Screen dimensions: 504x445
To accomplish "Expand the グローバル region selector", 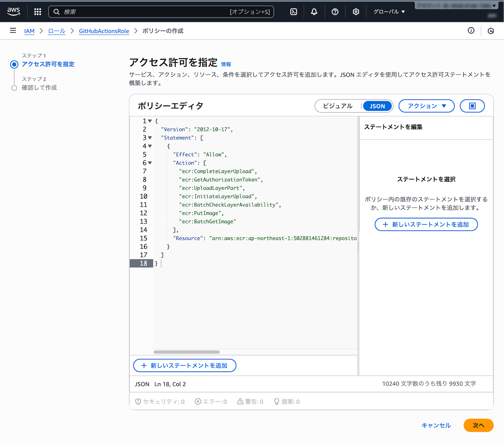I will [x=389, y=12].
